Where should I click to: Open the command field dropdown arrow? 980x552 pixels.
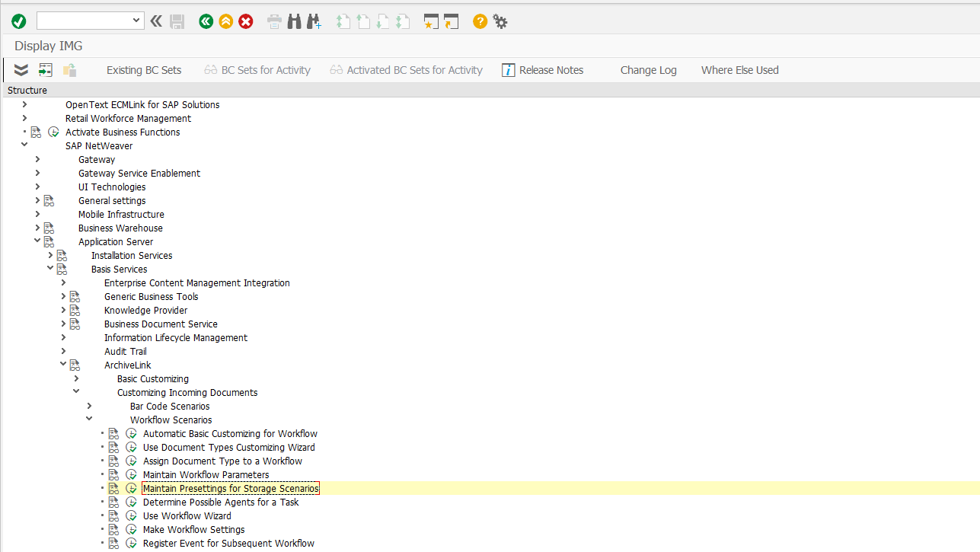click(137, 21)
